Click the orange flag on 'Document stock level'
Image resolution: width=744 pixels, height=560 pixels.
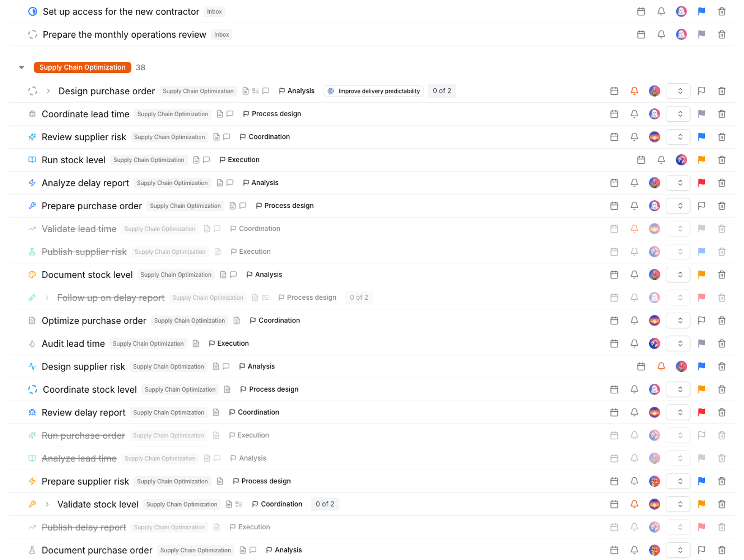[x=701, y=275]
